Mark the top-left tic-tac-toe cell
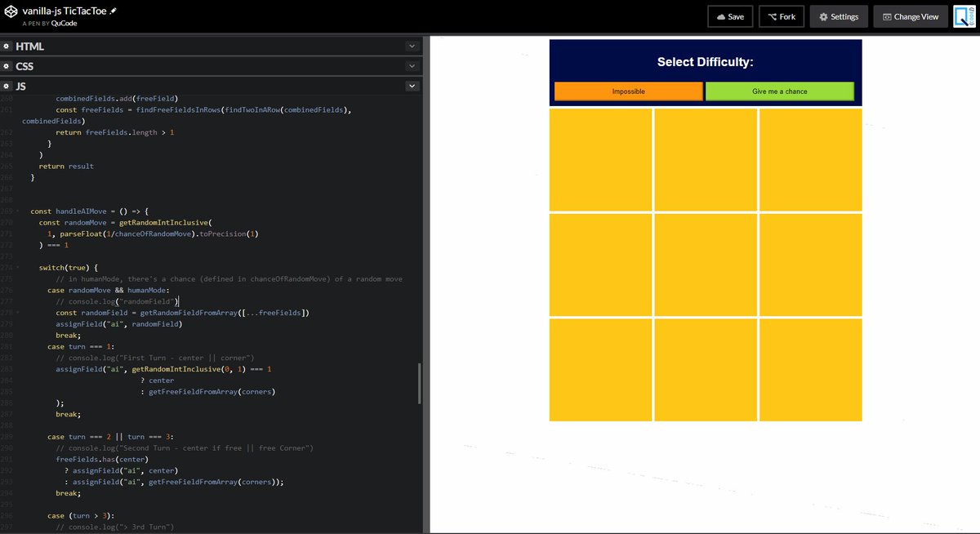Viewport: 980px width, 534px height. click(x=601, y=160)
